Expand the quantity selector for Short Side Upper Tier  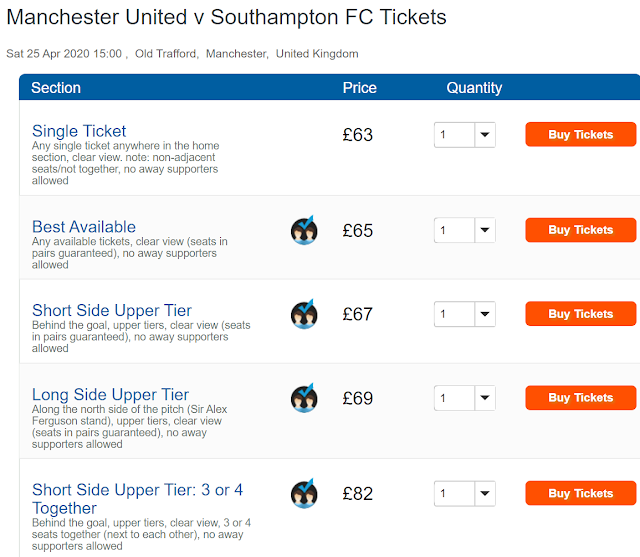[x=465, y=314]
